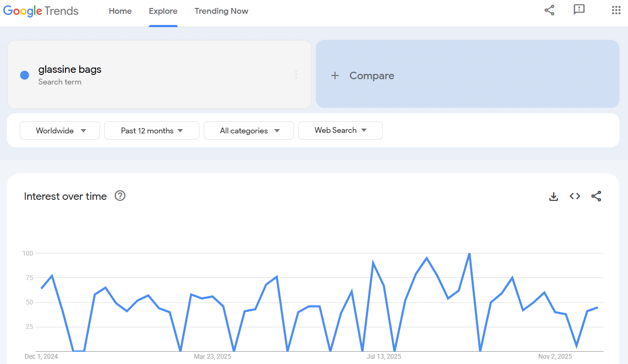
Task: Switch to the Trending Now tab
Action: [221, 11]
